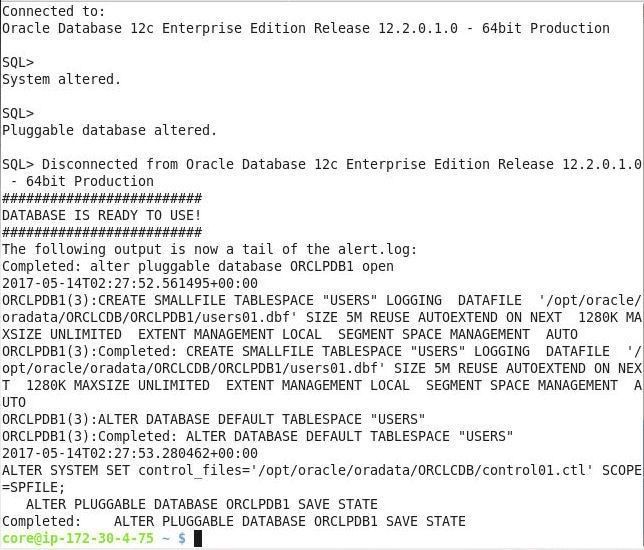644x550 pixels.
Task: Click the 'Connected to:' line at top
Action: tap(54, 11)
